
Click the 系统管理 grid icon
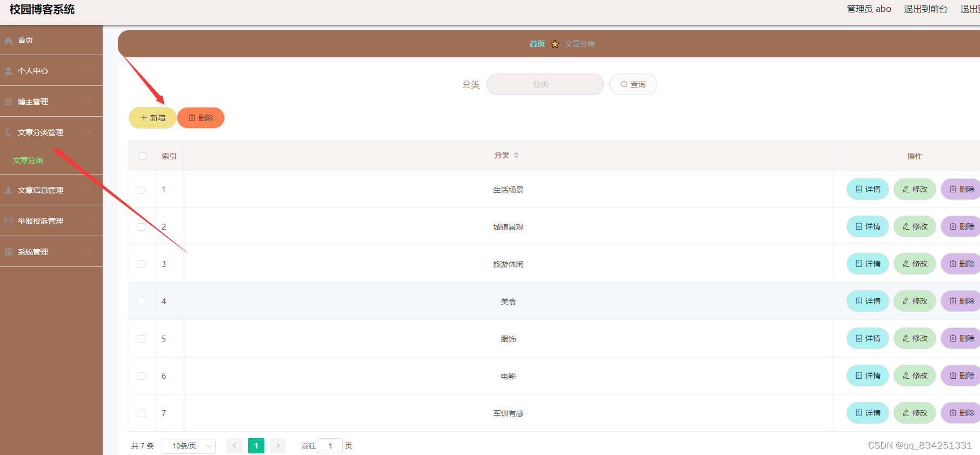(x=9, y=252)
